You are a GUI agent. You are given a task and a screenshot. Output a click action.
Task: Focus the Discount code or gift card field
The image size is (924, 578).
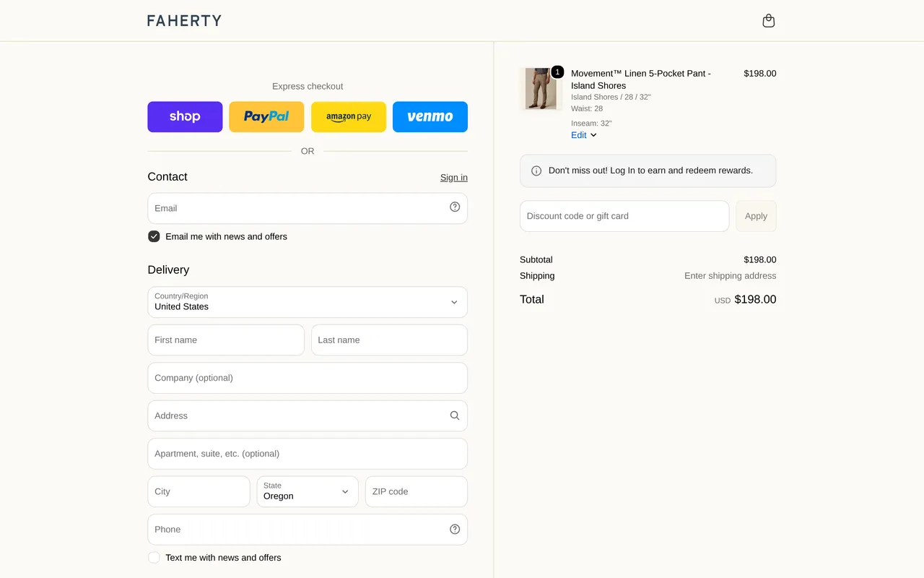click(x=624, y=216)
